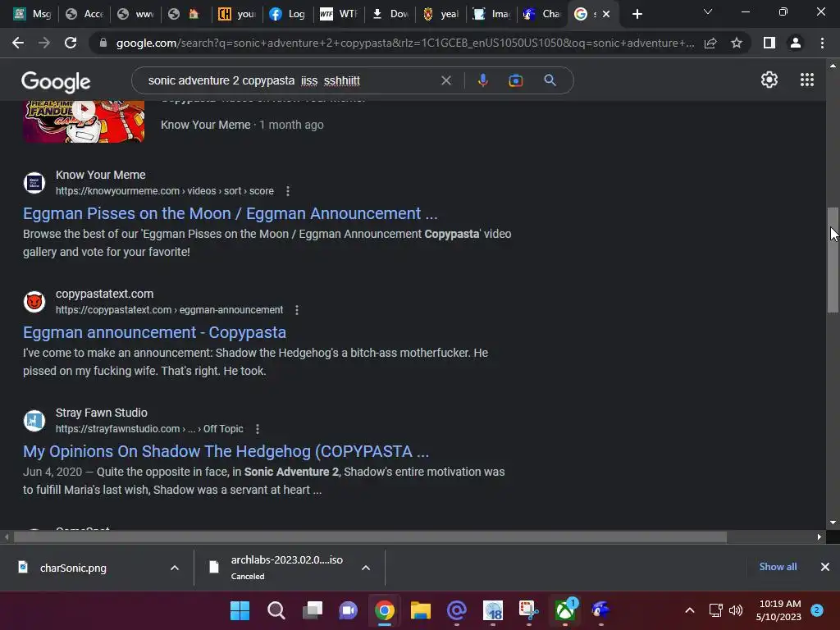Submit search with magnifier icon
The image size is (840, 630).
[550, 80]
